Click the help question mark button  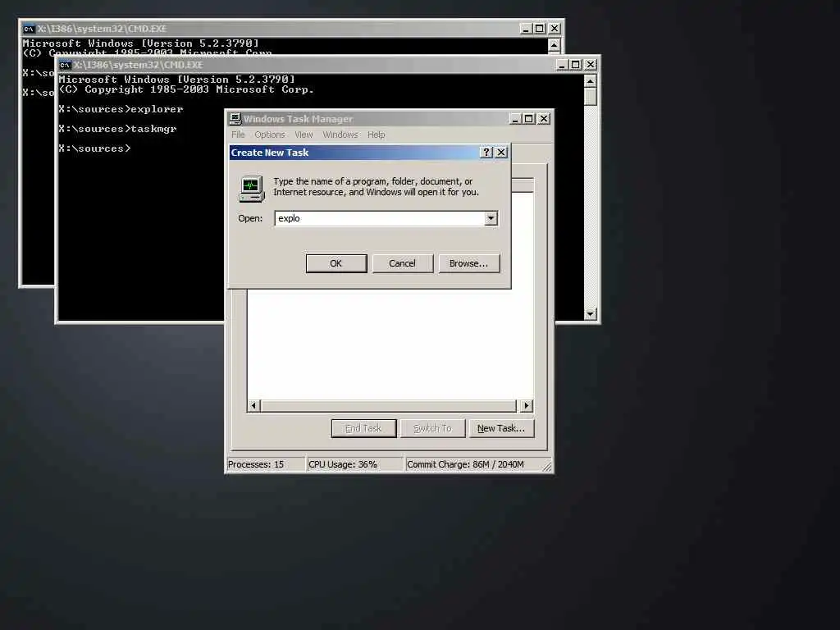486,152
